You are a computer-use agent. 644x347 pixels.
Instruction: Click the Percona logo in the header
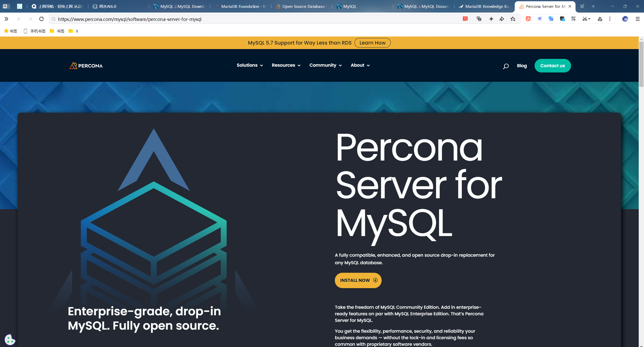point(86,66)
